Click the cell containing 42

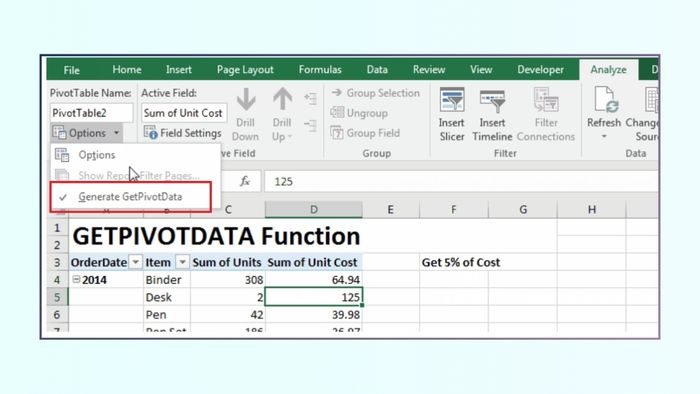point(228,315)
